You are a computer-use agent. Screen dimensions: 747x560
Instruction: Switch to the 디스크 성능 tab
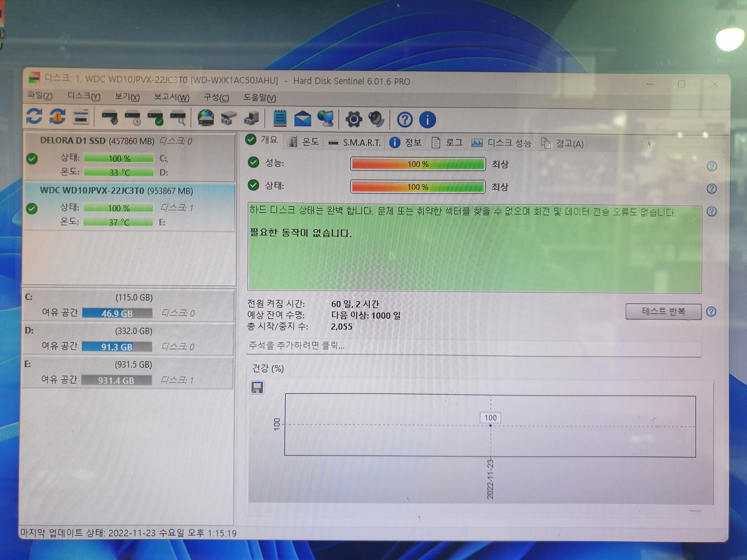click(502, 143)
